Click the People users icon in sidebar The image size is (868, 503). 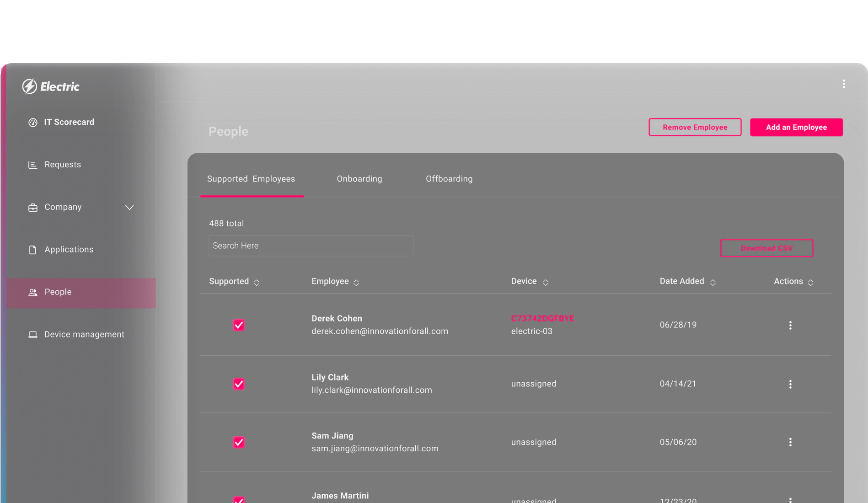click(33, 292)
